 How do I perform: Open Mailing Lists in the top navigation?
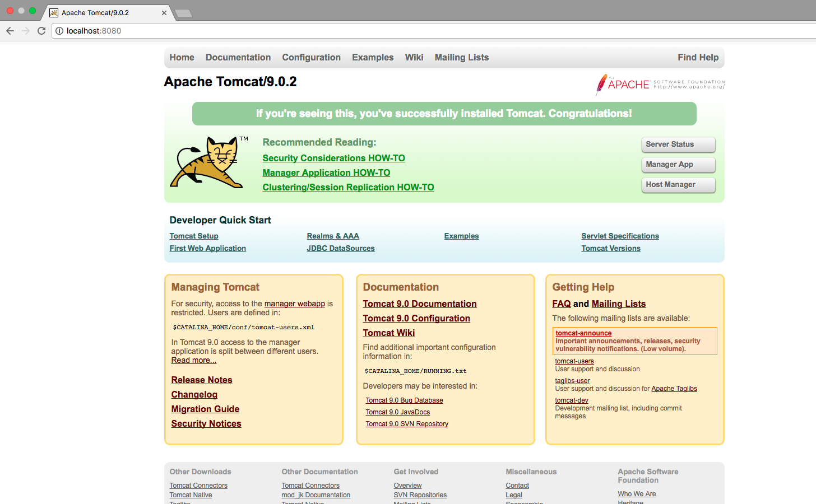(x=462, y=57)
